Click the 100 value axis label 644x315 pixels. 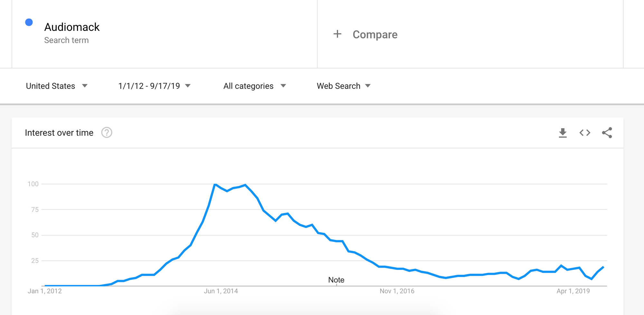click(x=33, y=184)
